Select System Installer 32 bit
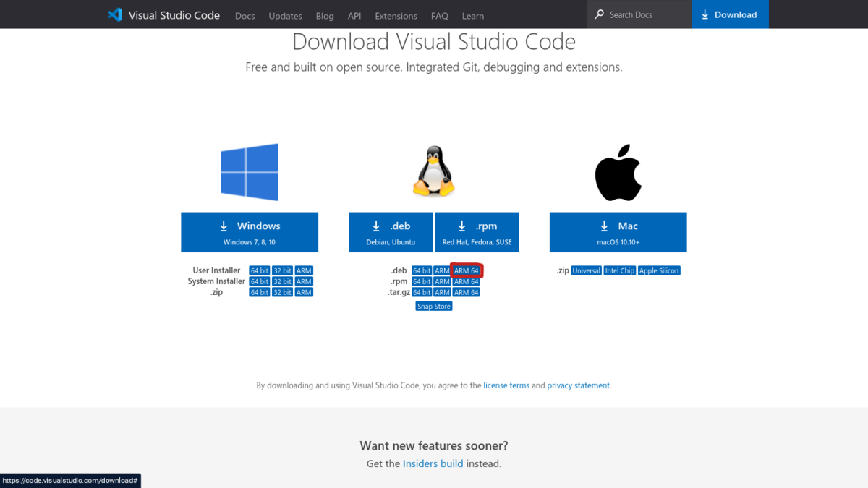 [282, 282]
